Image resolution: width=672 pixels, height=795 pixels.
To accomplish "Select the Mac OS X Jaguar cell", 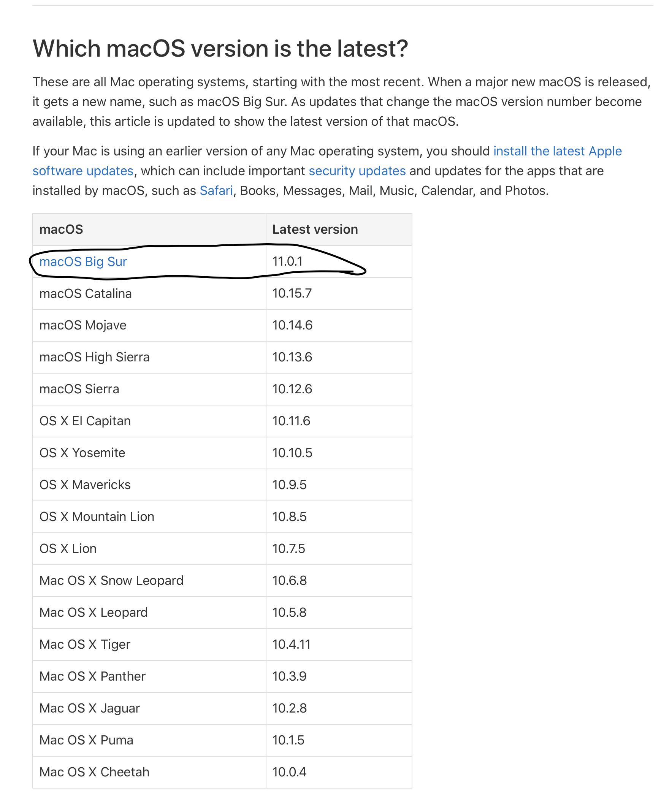I will click(x=149, y=708).
